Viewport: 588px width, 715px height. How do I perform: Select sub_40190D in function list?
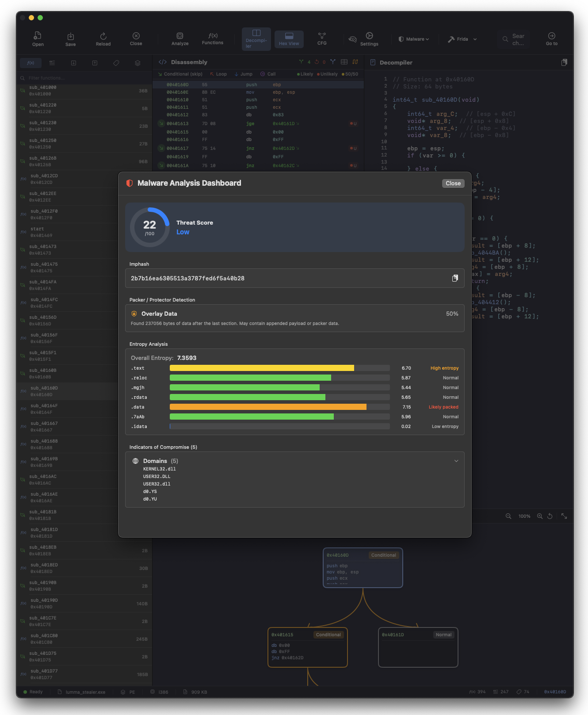tap(84, 604)
